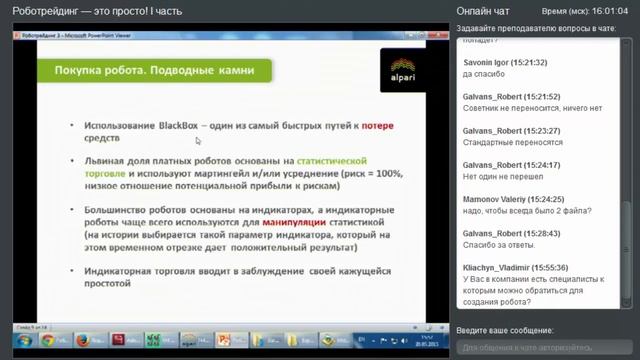Select message 'Стандартные переносятся'
Viewport: 640px width, 360px height.
(x=513, y=142)
